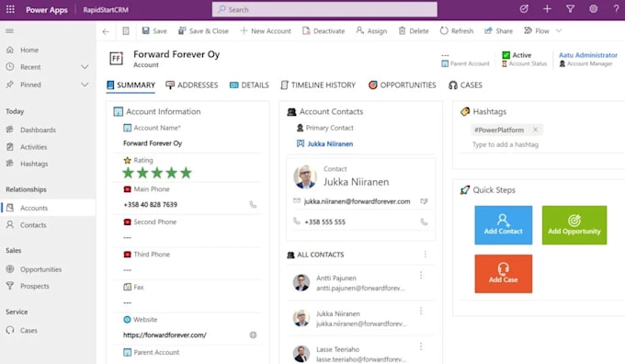Switch to the CASES tab
Image resolution: width=625 pixels, height=364 pixels.
pyautogui.click(x=465, y=85)
